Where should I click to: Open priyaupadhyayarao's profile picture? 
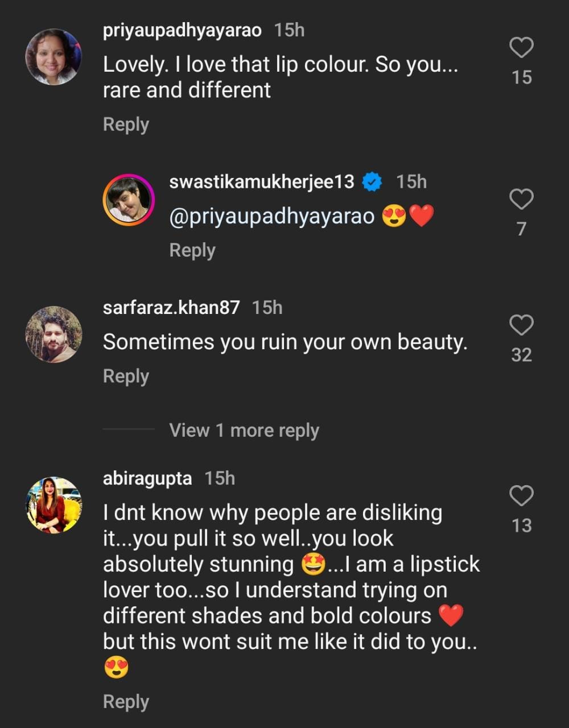click(x=53, y=57)
